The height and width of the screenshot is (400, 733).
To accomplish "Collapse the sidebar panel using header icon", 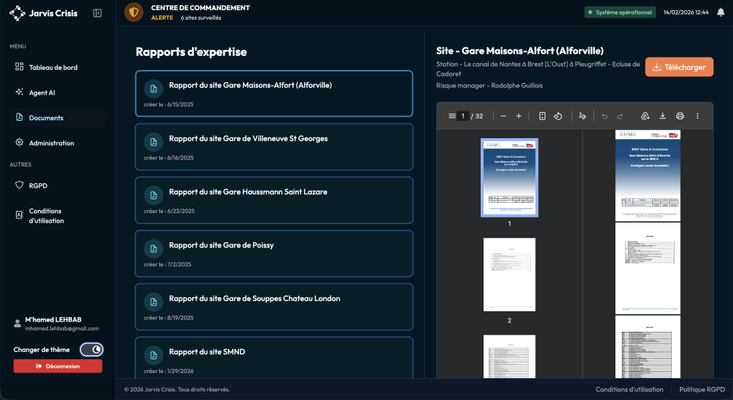I will click(97, 13).
